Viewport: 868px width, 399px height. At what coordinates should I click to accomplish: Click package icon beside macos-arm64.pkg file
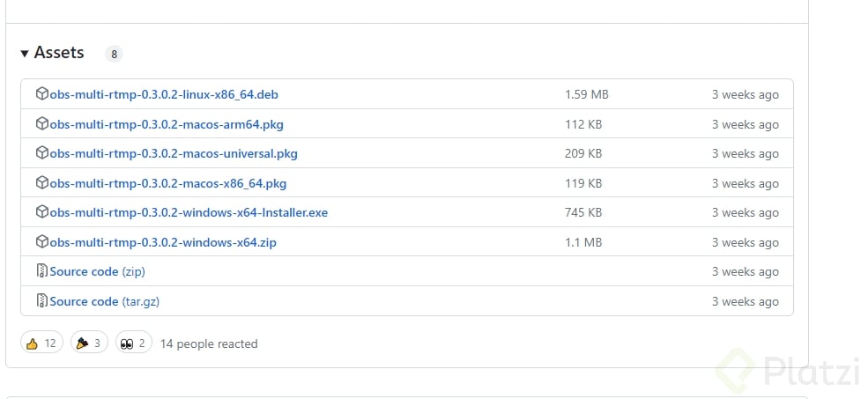pyautogui.click(x=41, y=124)
